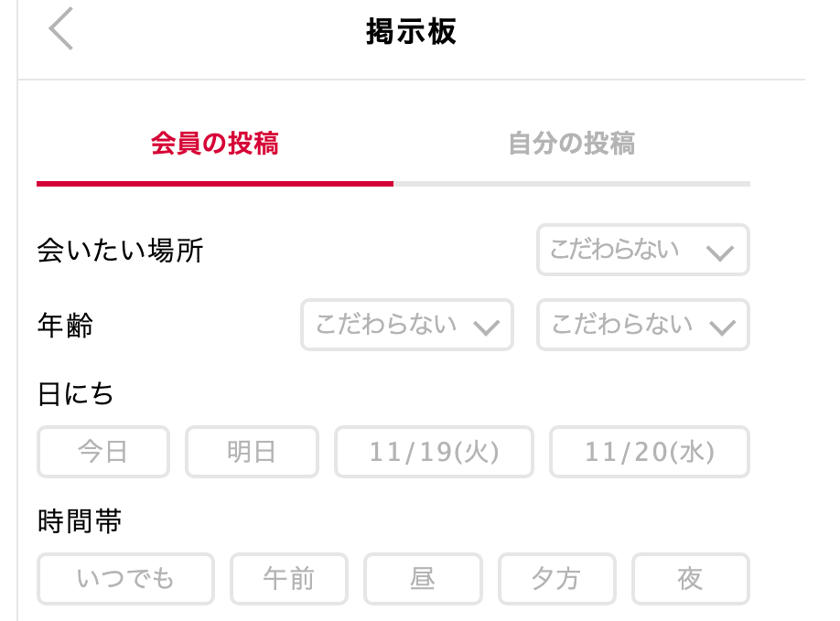
Task: Click the 掲示板 page title
Action: click(411, 32)
